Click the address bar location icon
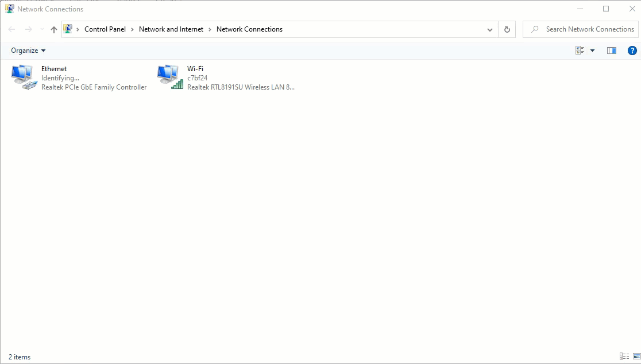 68,29
